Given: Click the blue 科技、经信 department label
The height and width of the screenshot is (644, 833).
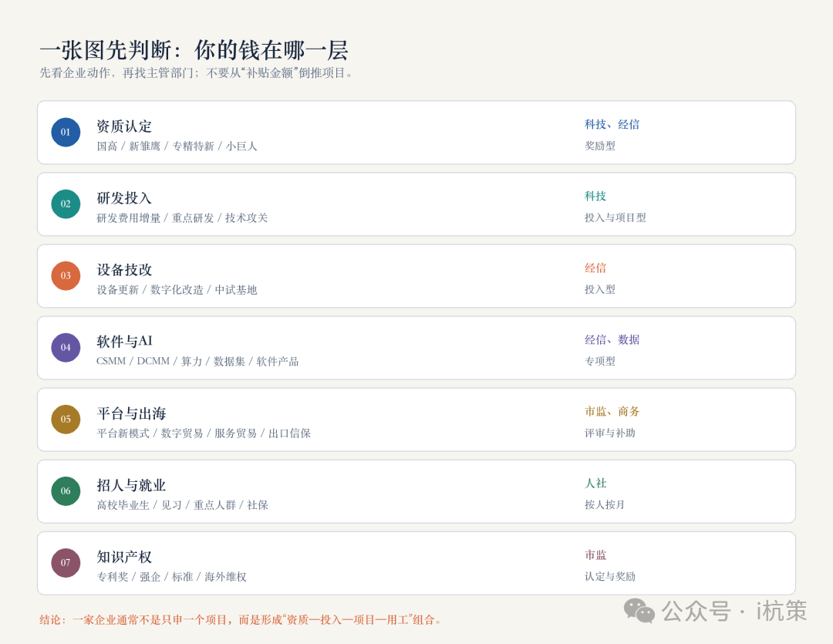Looking at the screenshot, I should click(x=612, y=124).
